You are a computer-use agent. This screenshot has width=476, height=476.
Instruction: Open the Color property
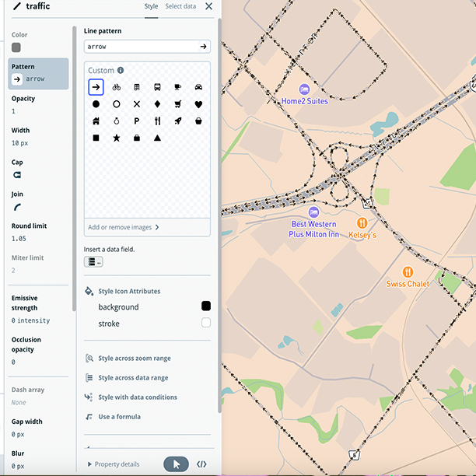[x=38, y=42]
